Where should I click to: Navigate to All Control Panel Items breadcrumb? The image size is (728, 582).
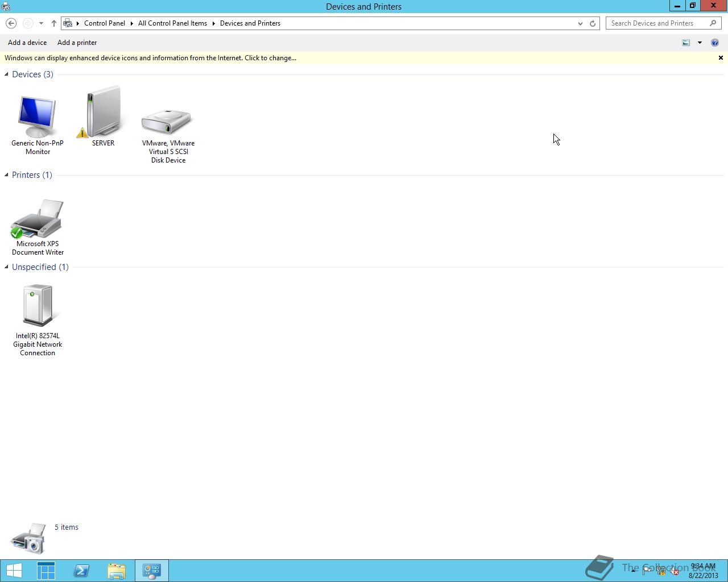pyautogui.click(x=172, y=23)
